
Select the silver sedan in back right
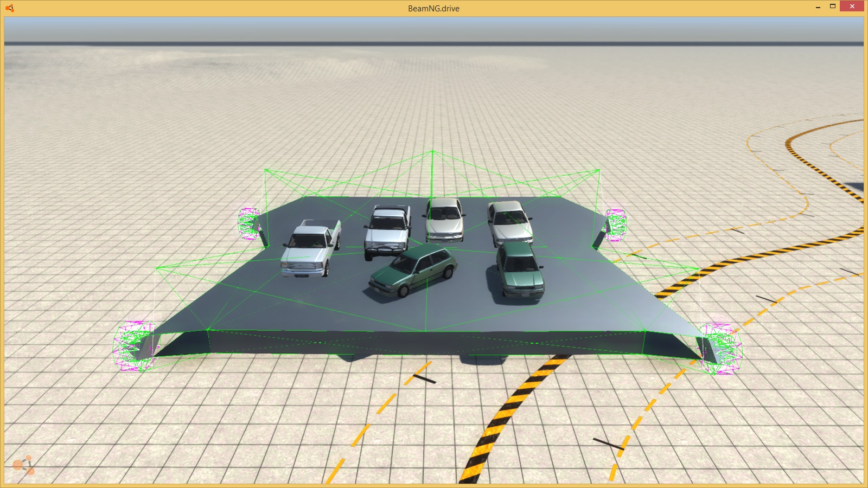point(510,224)
